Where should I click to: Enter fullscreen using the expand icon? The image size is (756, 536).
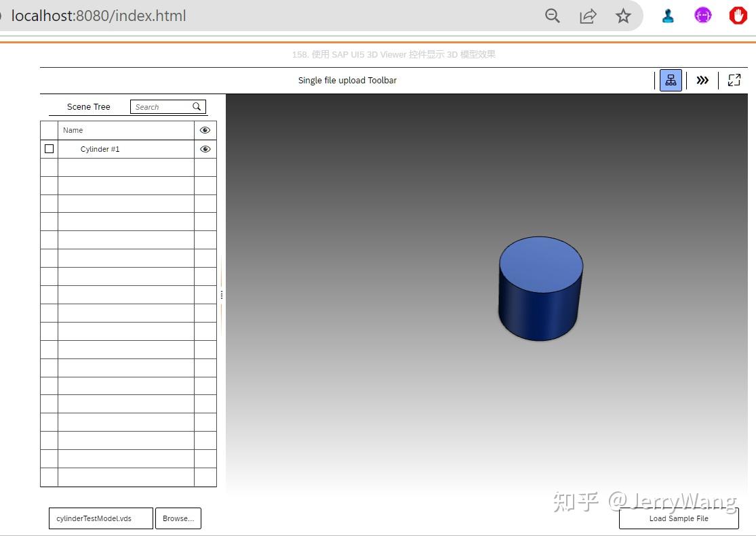[x=734, y=80]
